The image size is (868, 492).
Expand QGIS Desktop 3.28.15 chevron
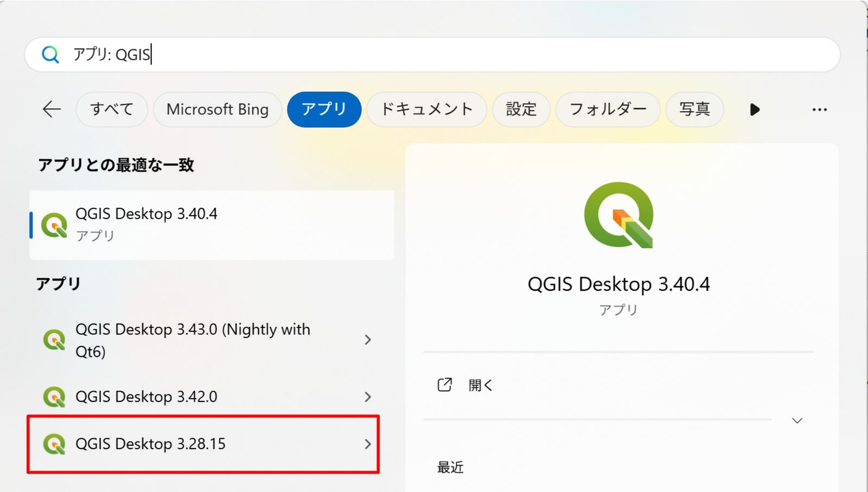coord(368,444)
